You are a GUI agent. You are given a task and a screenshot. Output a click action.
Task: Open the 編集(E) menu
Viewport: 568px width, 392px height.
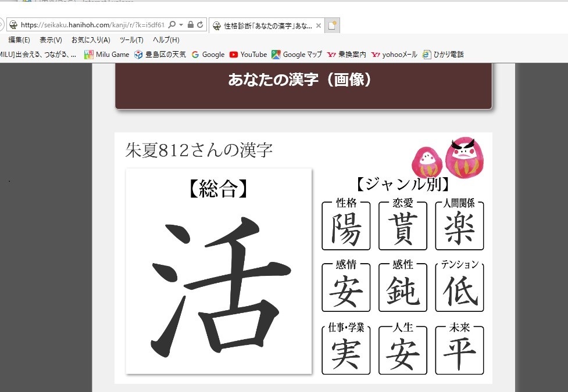(x=19, y=40)
